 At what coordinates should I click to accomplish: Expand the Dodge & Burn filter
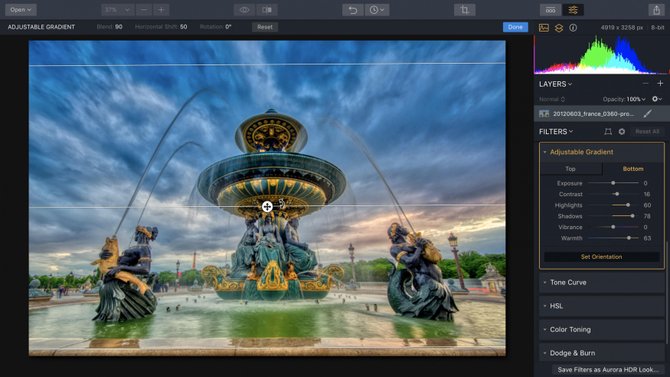pos(601,353)
